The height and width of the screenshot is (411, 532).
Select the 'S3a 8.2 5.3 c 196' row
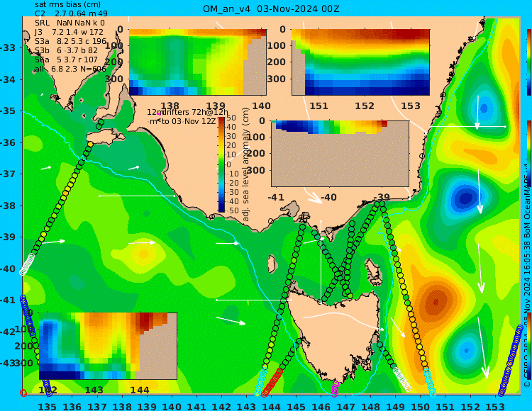tap(70, 41)
